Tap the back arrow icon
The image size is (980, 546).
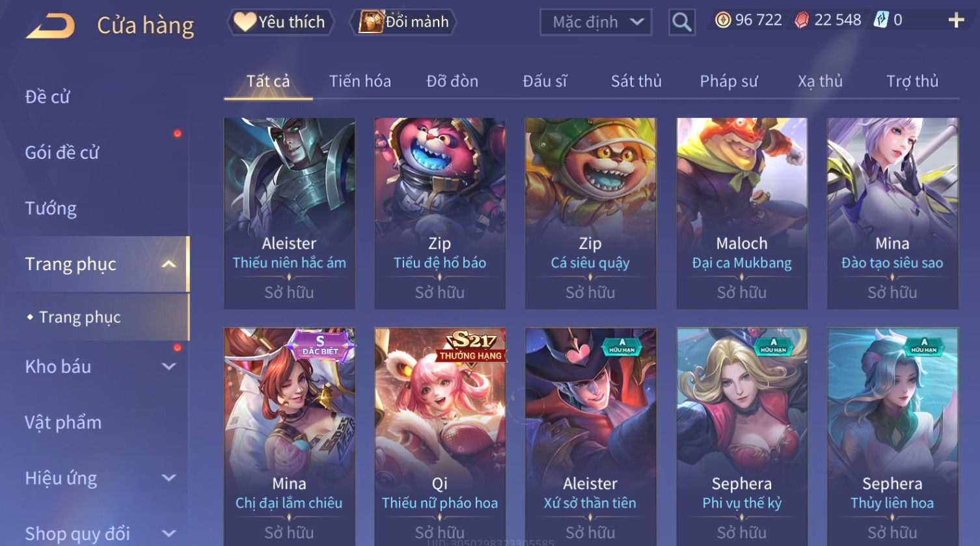[50, 26]
